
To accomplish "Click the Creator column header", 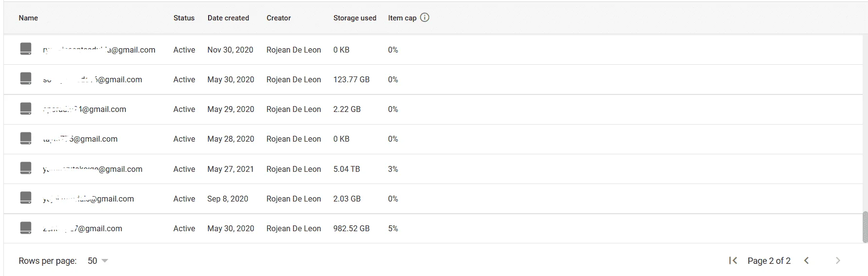I will click(x=279, y=18).
